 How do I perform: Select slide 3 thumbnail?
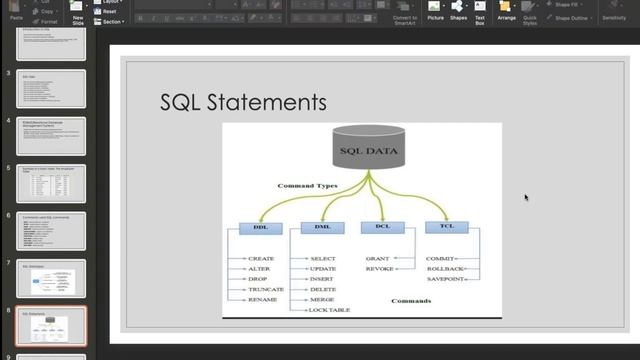point(51,89)
